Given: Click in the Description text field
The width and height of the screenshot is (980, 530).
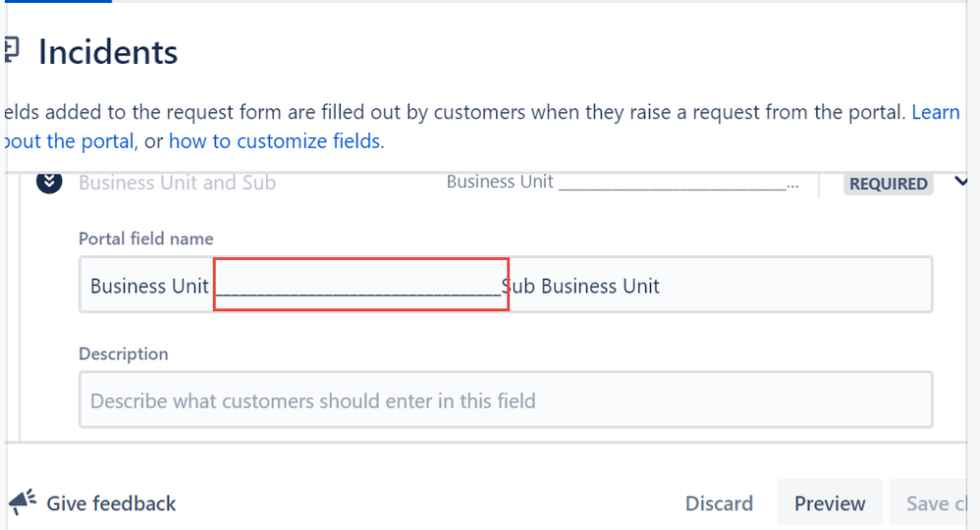Looking at the screenshot, I should point(506,400).
